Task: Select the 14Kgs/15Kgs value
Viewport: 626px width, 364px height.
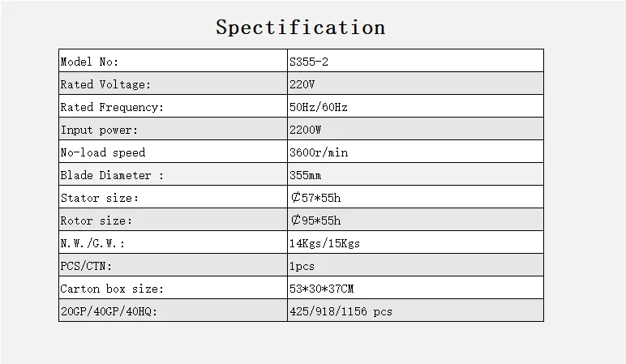Action: [x=324, y=243]
